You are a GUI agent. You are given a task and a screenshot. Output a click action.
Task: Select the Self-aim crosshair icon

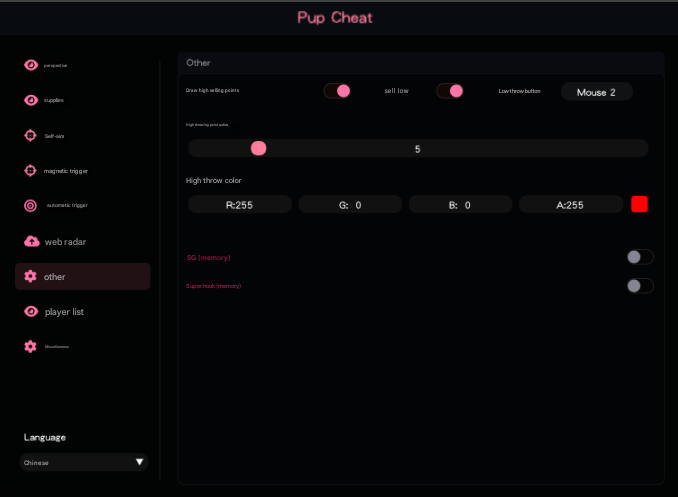click(30, 135)
